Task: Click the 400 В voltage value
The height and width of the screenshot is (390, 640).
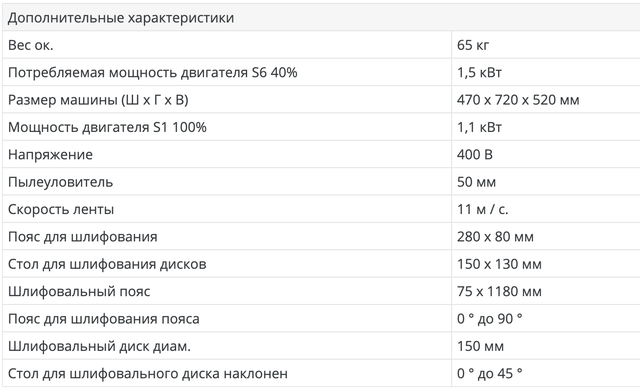Action: pos(475,154)
